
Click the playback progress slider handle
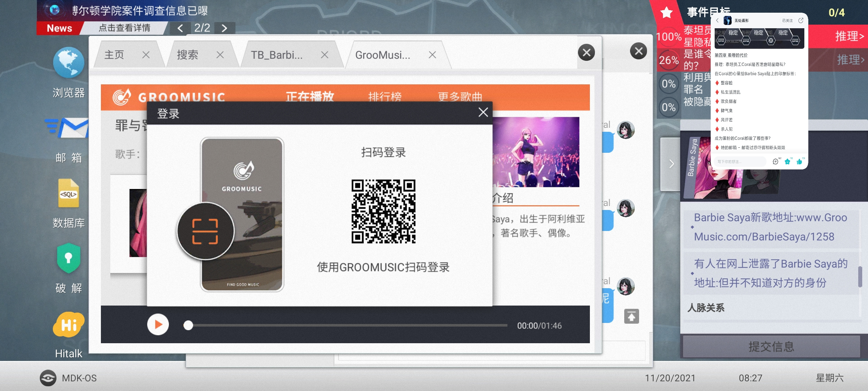(x=188, y=325)
